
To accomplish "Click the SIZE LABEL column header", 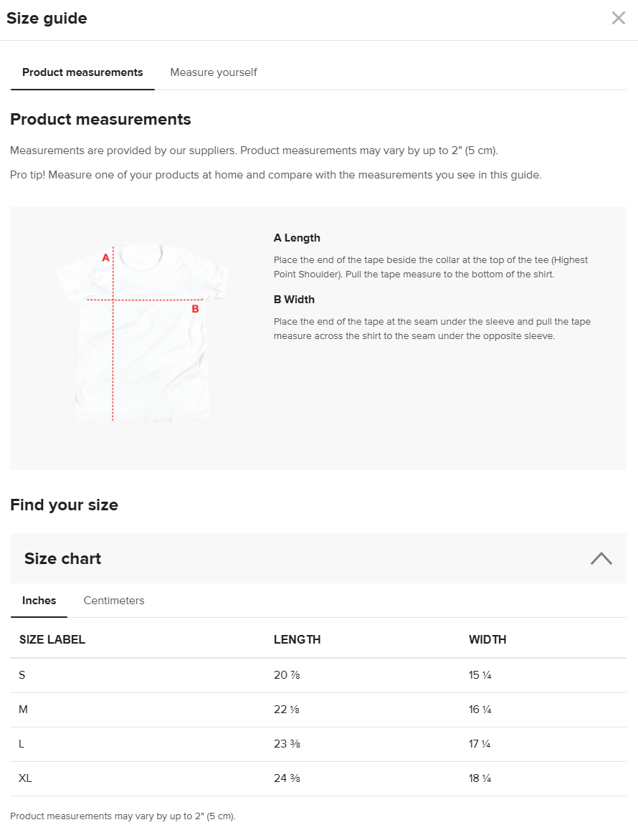I will (52, 639).
